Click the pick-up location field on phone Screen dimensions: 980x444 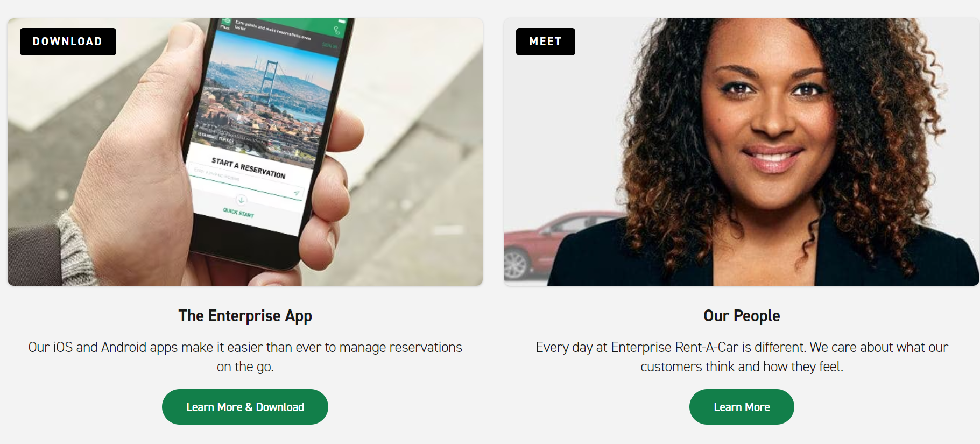point(245,181)
